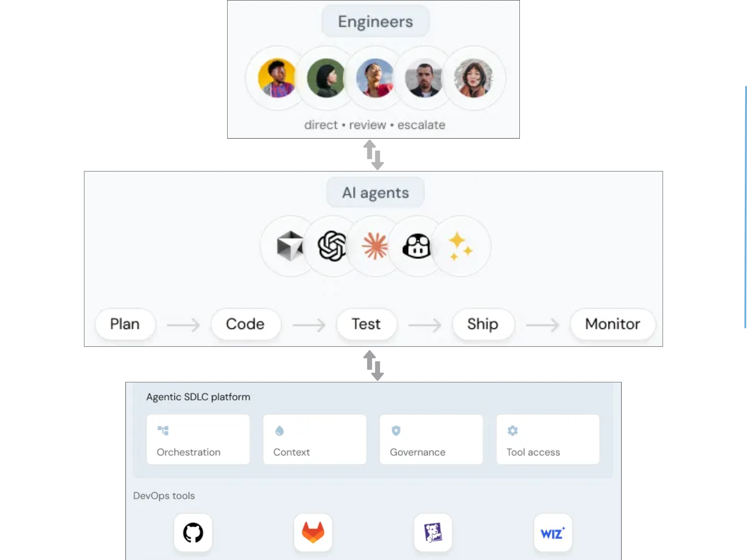Select the GitLab fox icon
747x560 pixels.
[313, 533]
